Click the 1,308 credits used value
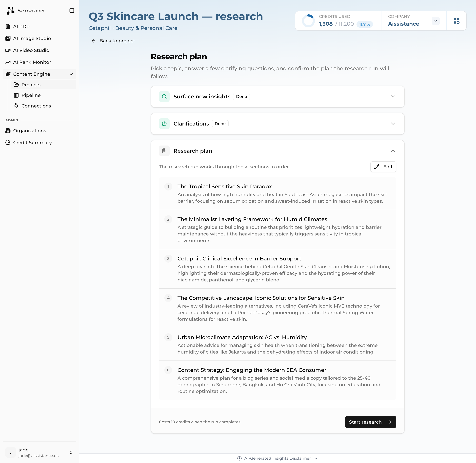Viewport: 476px width, 463px height. [326, 24]
